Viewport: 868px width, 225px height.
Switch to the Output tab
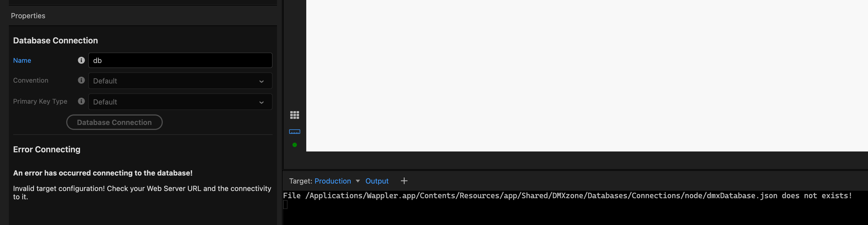377,181
